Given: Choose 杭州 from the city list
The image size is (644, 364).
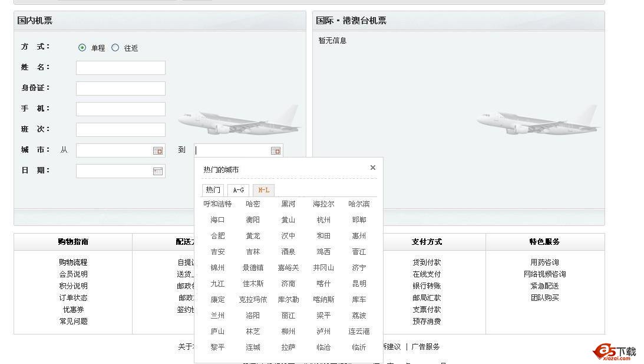Looking at the screenshot, I should (x=323, y=220).
